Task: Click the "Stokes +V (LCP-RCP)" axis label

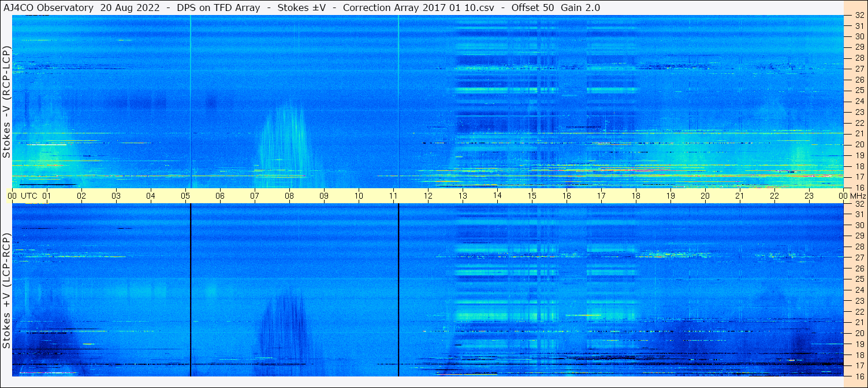Action: [x=6, y=290]
